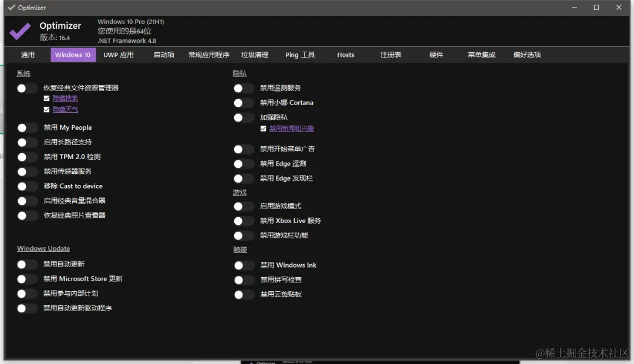Switch to the 通用 tab
Viewport: 634px width, 364px height.
coord(28,55)
